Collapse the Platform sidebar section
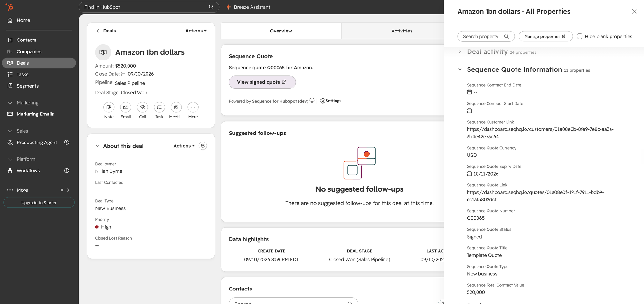Viewport: 644px width, 304px height. [10, 159]
